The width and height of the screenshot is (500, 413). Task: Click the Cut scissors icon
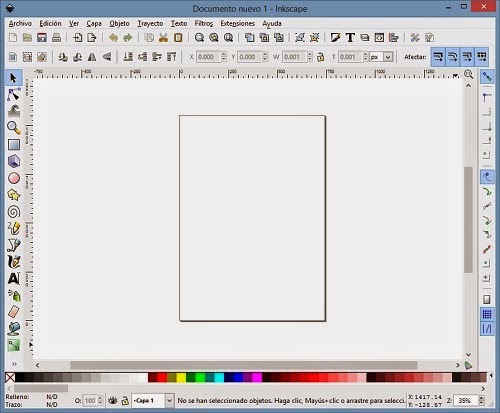[163, 37]
